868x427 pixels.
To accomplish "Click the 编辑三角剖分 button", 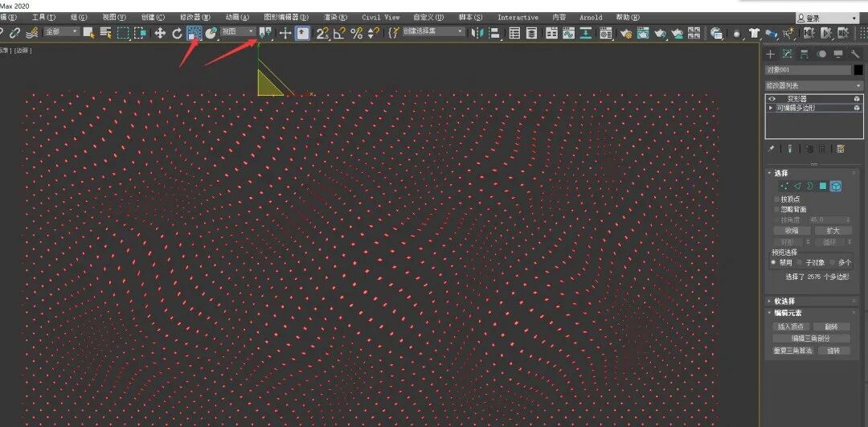I will [x=812, y=339].
